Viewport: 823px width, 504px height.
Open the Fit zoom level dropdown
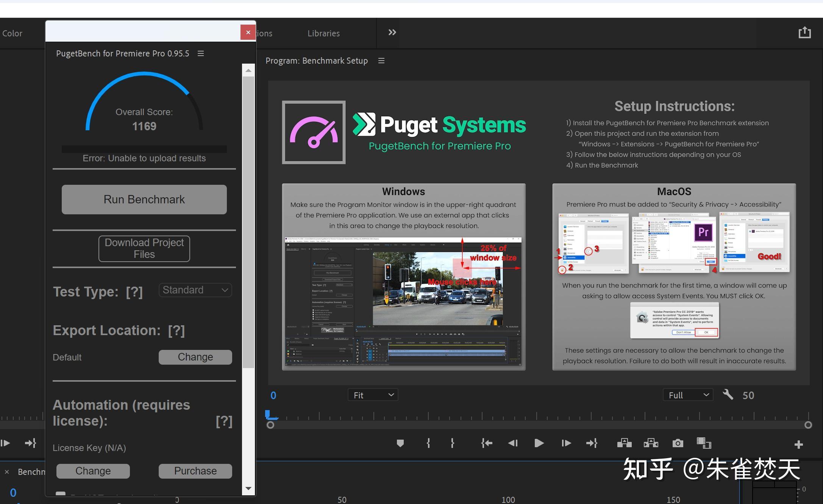[x=373, y=395]
